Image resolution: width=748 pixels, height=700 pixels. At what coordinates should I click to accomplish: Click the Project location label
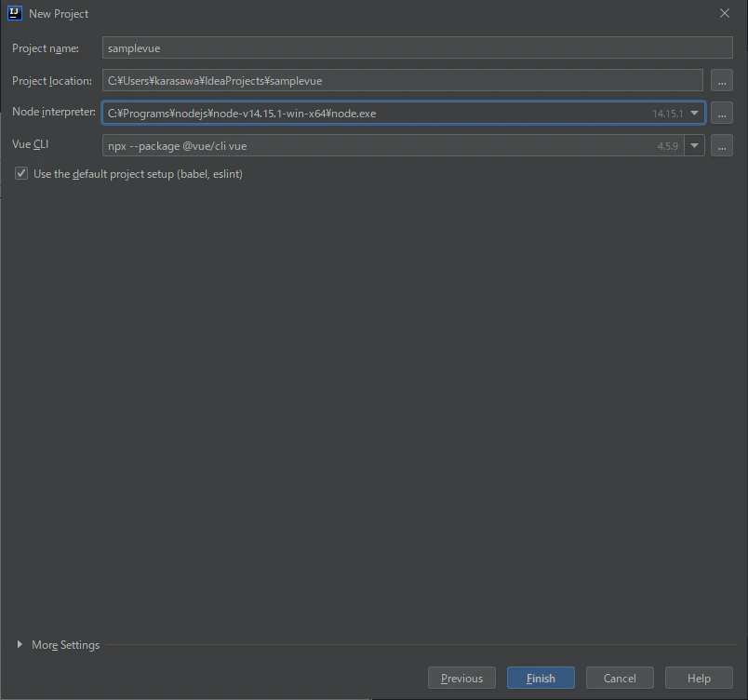click(x=52, y=81)
